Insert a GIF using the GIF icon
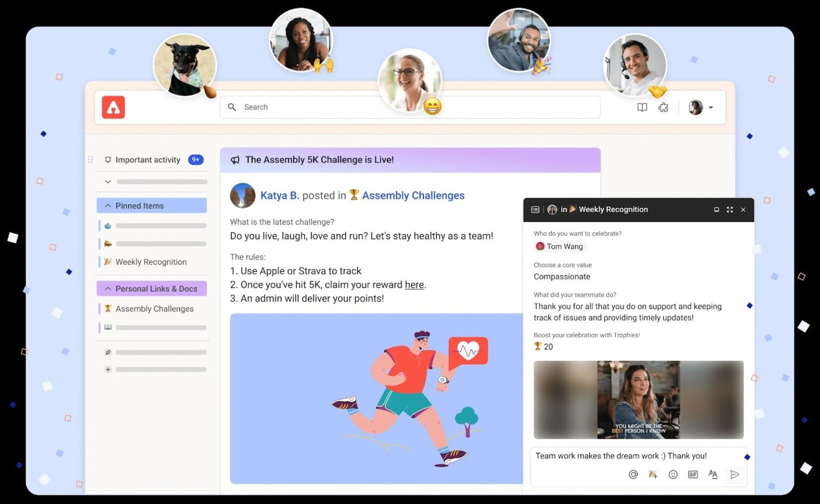This screenshot has height=504, width=820. tap(692, 474)
